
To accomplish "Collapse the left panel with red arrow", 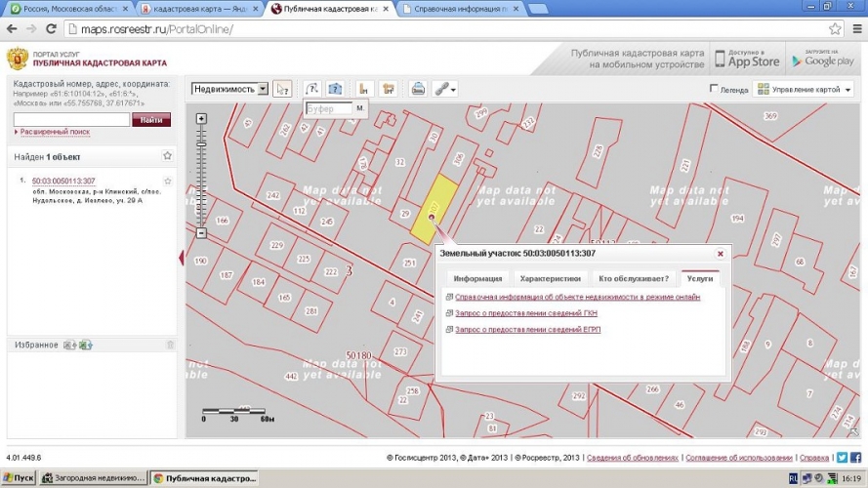I will [182, 258].
